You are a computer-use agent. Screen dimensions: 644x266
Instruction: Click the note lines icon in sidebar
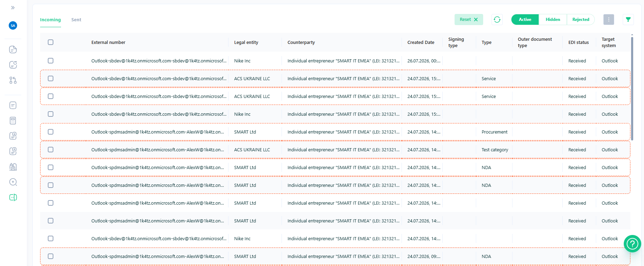(x=13, y=105)
